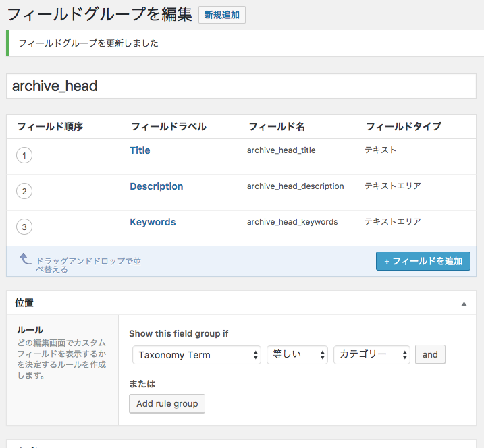Select archive_head_keywords field name text

click(292, 222)
